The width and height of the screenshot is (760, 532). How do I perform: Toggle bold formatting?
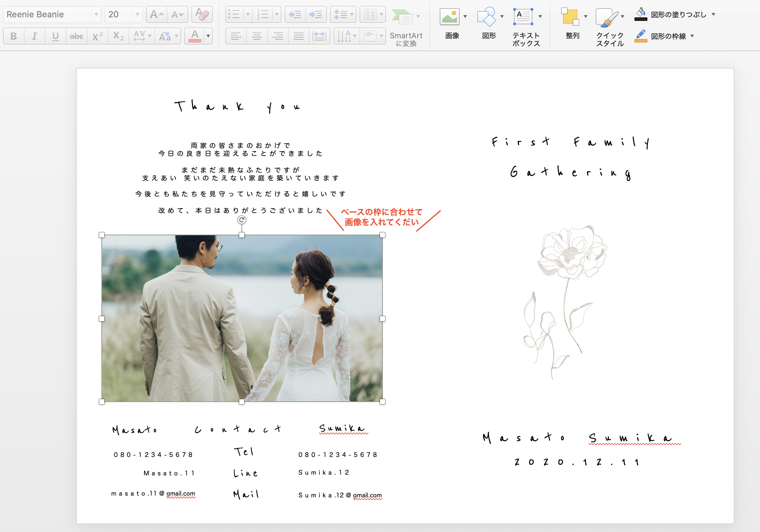point(14,36)
